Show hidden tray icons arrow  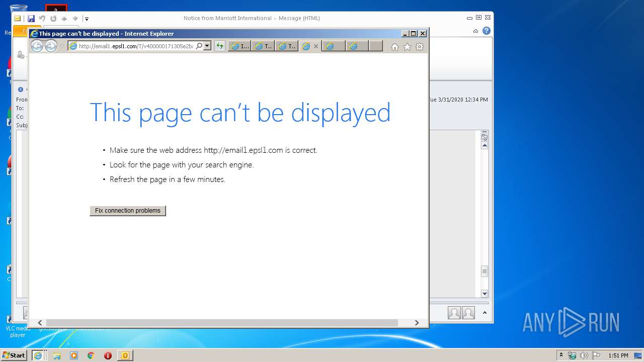click(561, 355)
